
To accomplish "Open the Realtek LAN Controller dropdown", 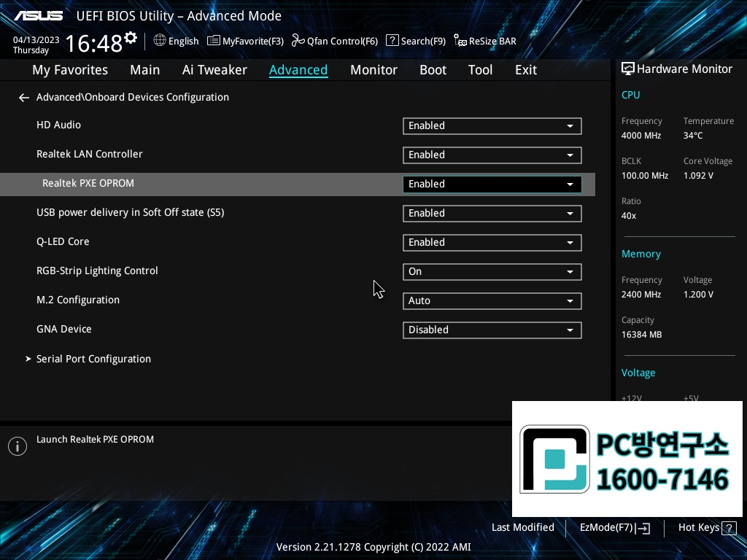I will tap(492, 155).
